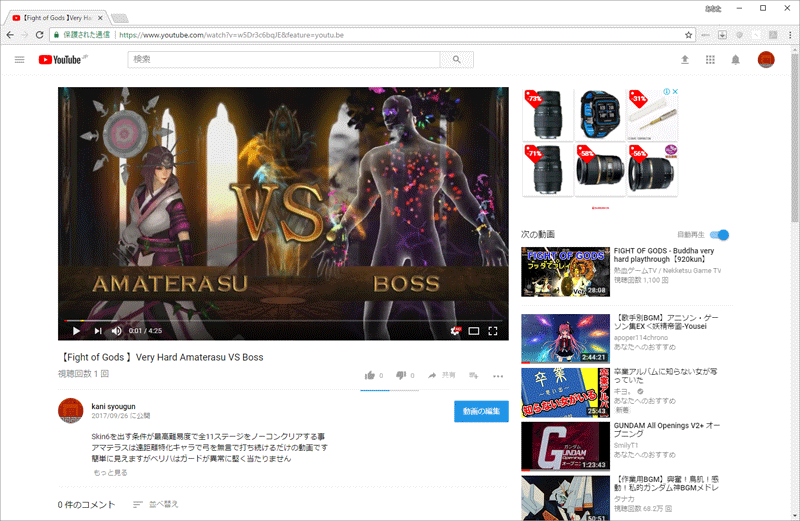Screen dimensions: 800x521
Task: Click the search magnifier button
Action: coord(457,60)
